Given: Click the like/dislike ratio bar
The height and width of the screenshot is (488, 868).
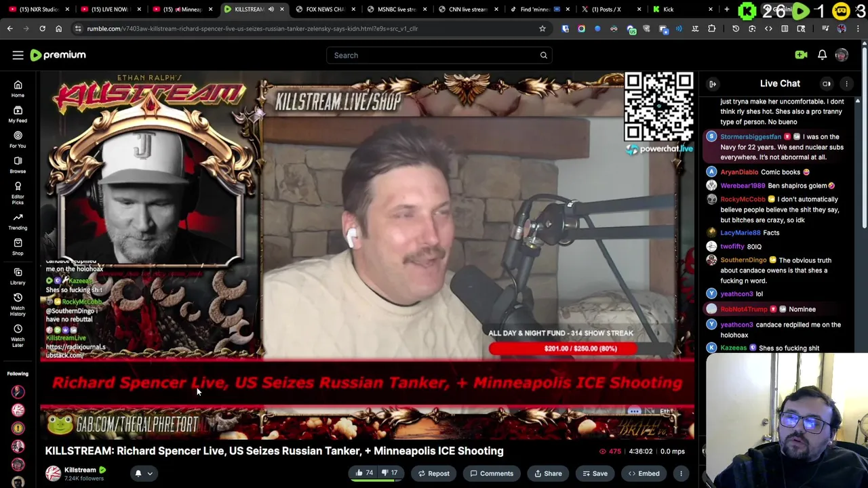Looking at the screenshot, I should [x=376, y=481].
